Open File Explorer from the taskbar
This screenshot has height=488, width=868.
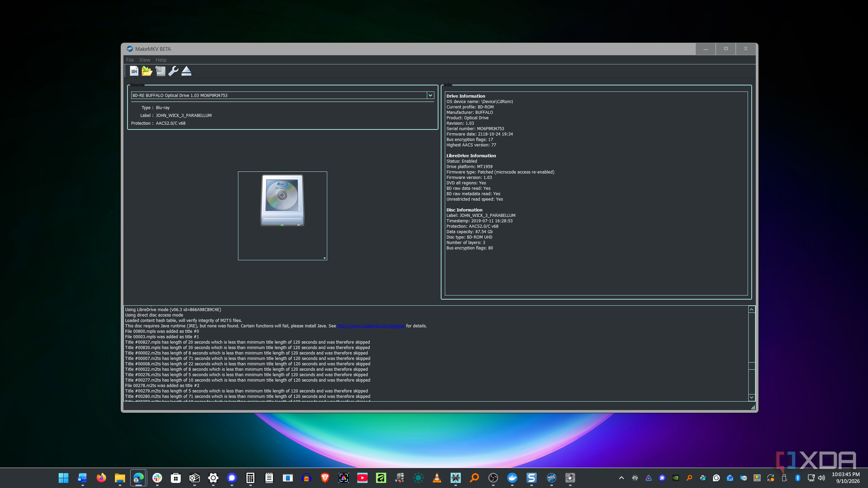pyautogui.click(x=120, y=478)
